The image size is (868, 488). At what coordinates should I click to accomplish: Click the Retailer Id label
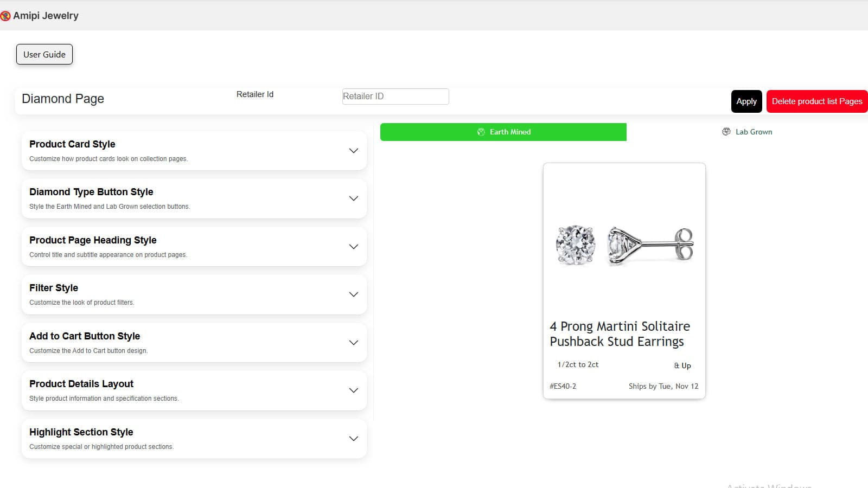(255, 94)
